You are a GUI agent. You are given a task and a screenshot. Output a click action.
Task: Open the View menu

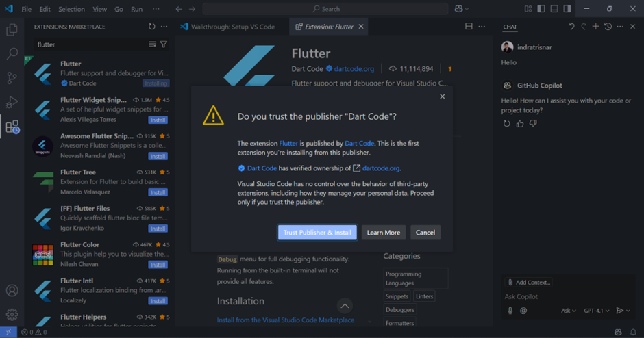pos(99,9)
